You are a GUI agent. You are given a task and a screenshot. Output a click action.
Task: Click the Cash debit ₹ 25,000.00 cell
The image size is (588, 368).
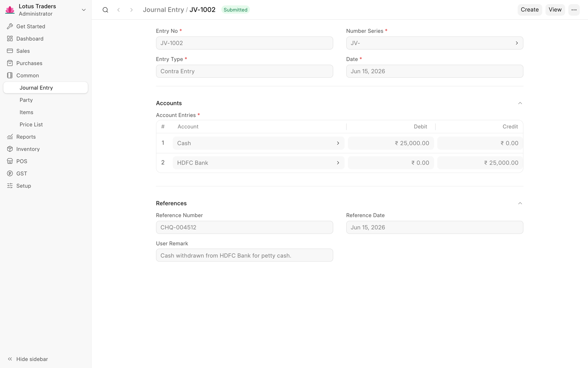point(391,143)
